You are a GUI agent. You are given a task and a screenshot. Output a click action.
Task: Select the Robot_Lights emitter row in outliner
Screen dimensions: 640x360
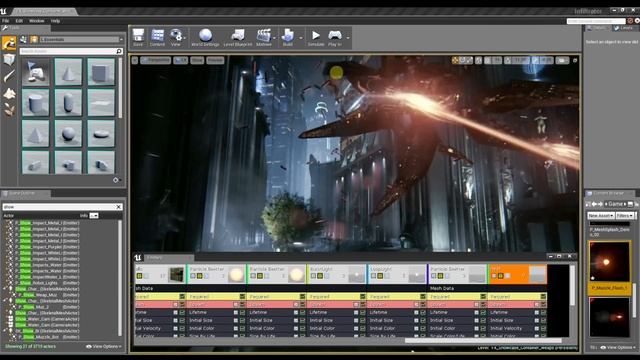[47, 283]
